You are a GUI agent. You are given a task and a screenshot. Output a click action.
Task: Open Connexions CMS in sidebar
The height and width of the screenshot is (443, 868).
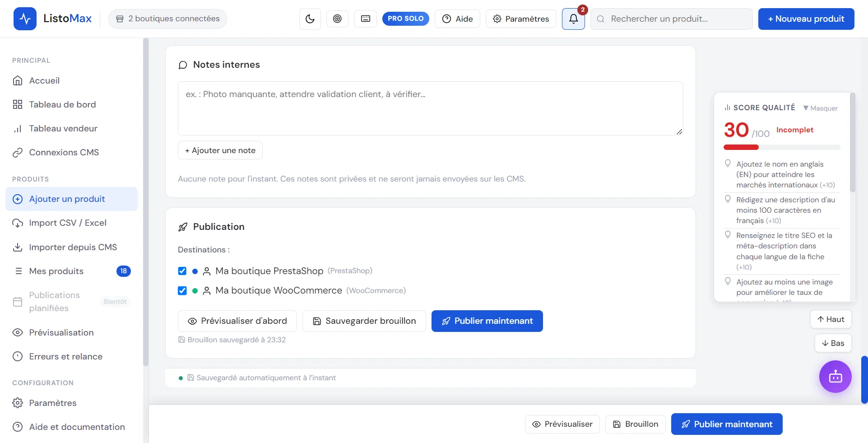click(71, 152)
